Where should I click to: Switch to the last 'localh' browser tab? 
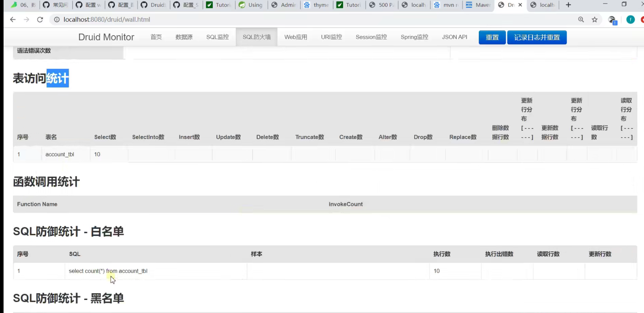(x=543, y=5)
